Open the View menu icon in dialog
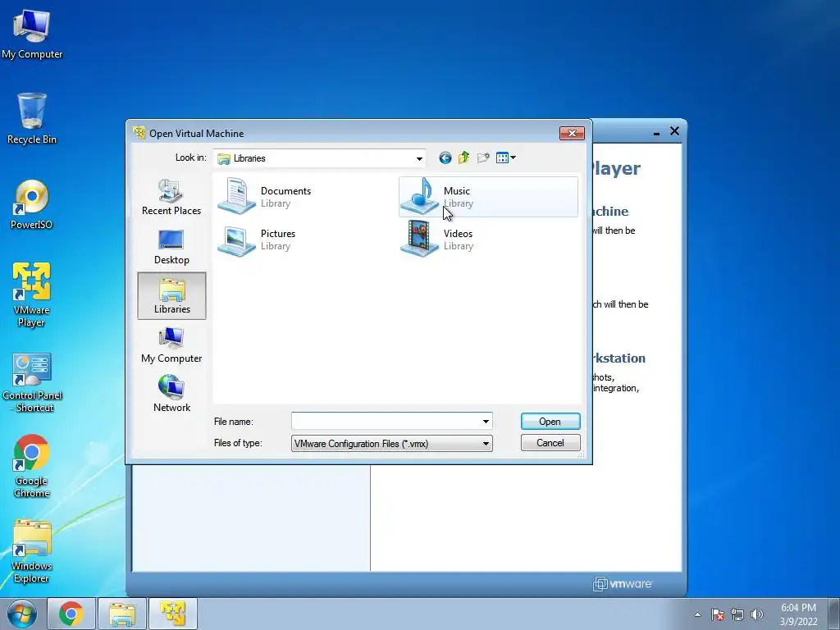Screen dimensions: 840x630 [x=505, y=157]
